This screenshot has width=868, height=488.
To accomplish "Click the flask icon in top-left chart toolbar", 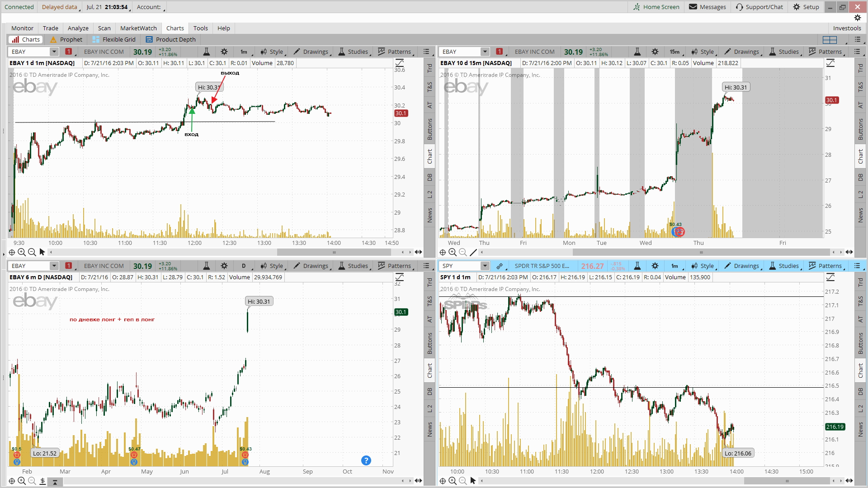I will coord(206,52).
